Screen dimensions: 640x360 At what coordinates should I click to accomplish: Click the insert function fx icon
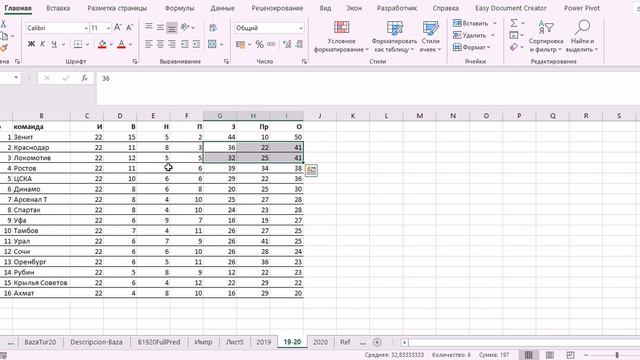(x=84, y=78)
